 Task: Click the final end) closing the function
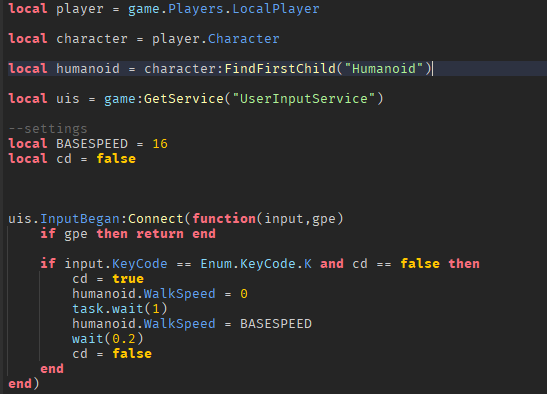tap(24, 384)
